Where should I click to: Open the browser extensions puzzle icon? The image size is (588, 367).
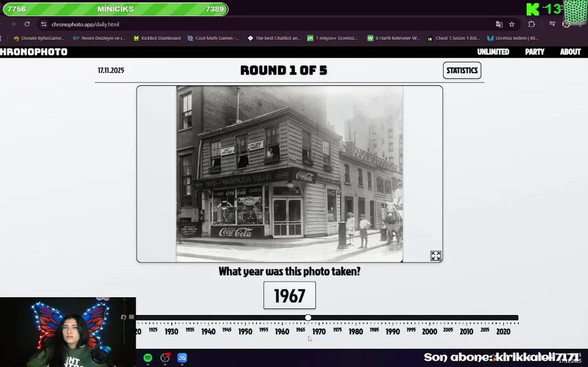(x=531, y=24)
